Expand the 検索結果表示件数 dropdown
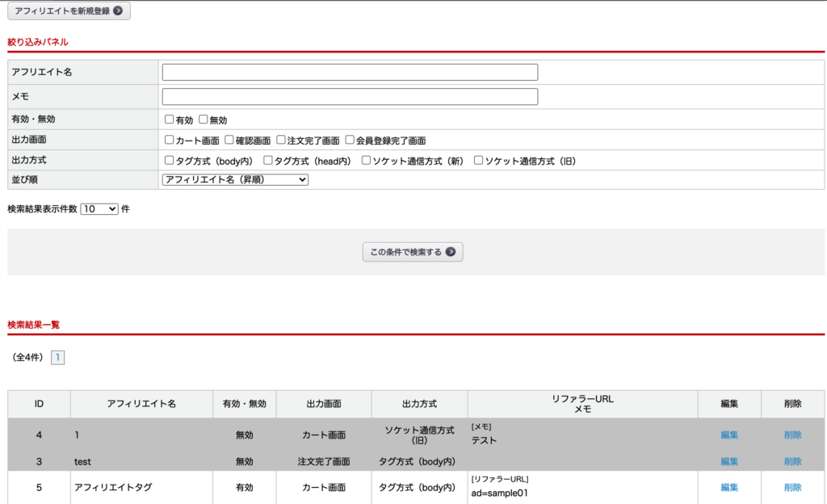This screenshot has height=504, width=827. 99,208
